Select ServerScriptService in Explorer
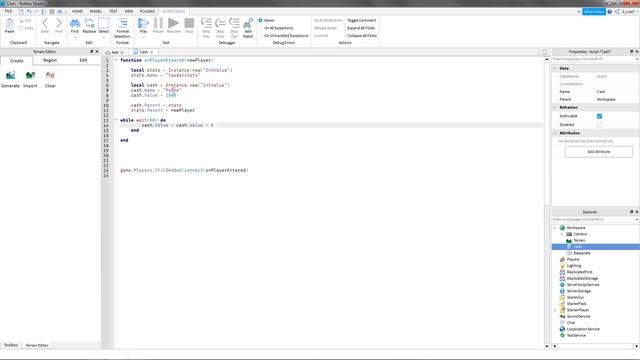The height and width of the screenshot is (360, 640). pyautogui.click(x=582, y=285)
